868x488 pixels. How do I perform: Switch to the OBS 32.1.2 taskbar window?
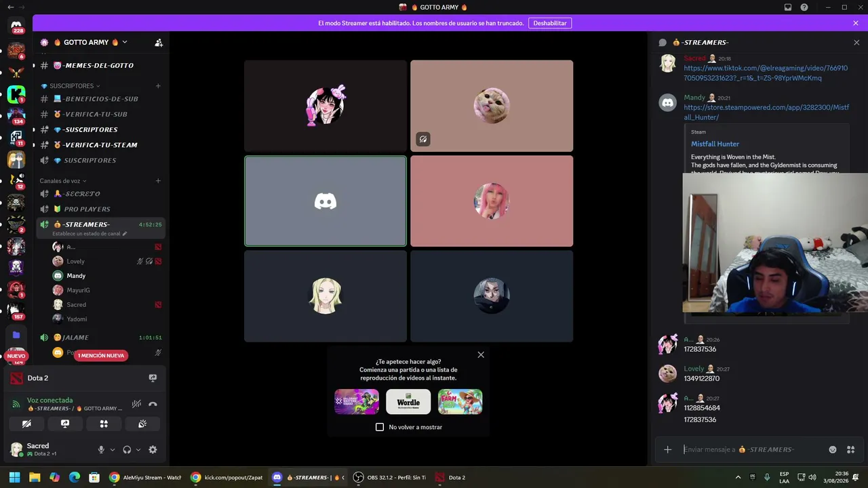coord(390,477)
